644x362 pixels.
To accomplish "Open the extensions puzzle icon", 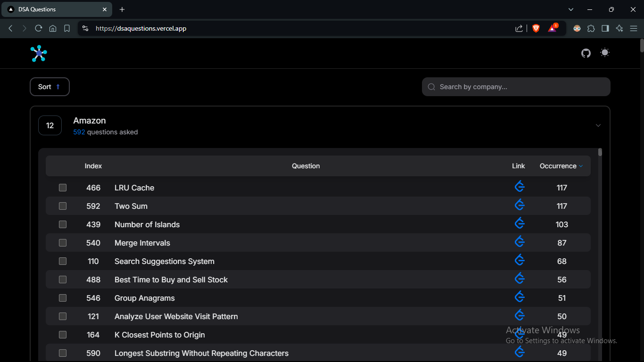I will click(x=591, y=28).
